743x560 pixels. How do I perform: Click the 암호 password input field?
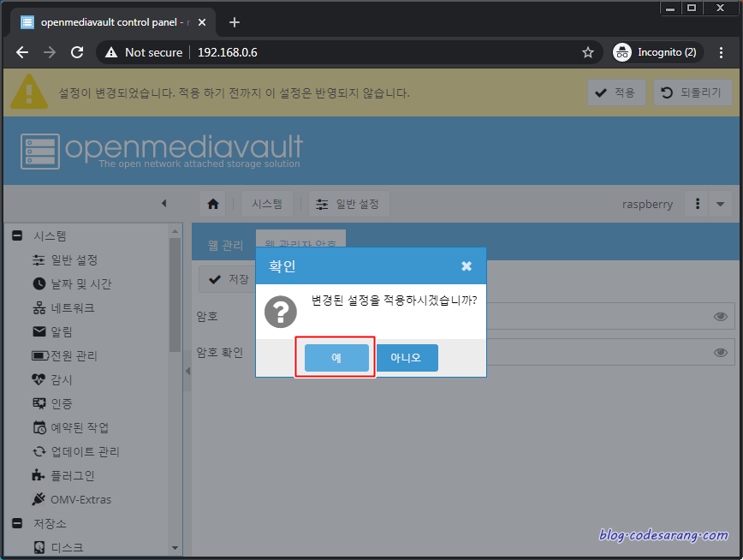click(610, 316)
